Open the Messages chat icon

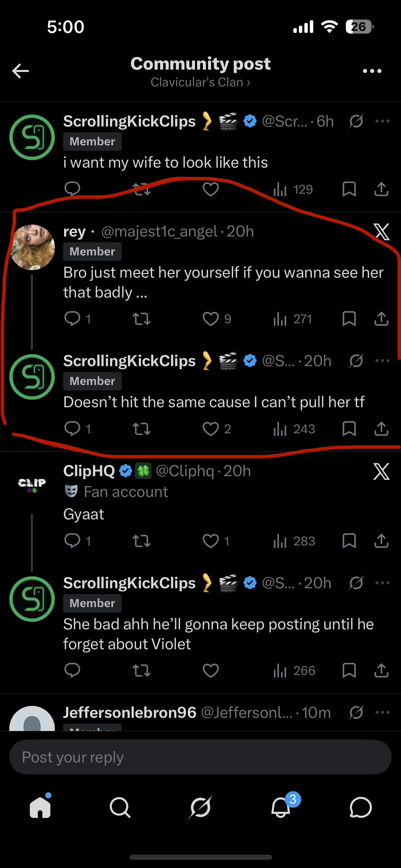pos(361,807)
